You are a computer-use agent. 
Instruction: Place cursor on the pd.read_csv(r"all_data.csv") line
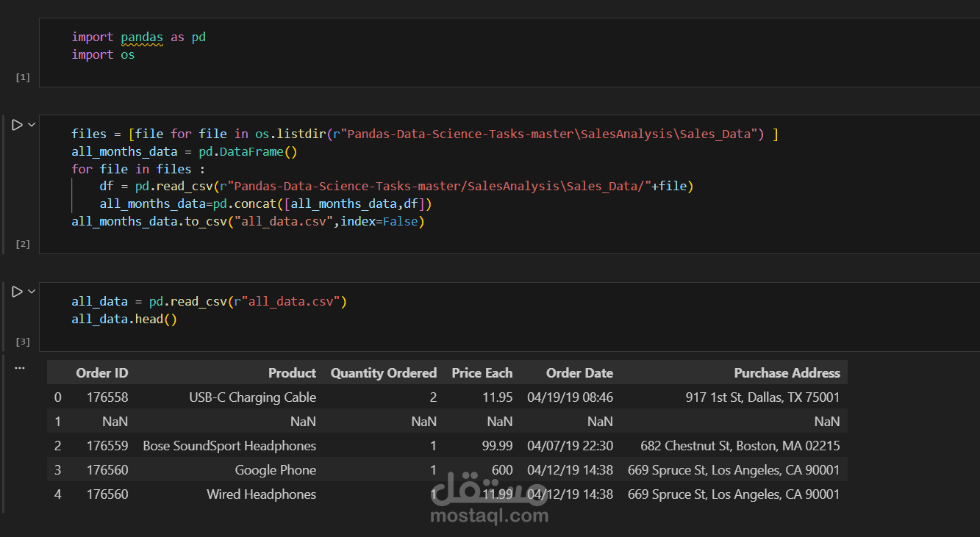[x=208, y=301]
